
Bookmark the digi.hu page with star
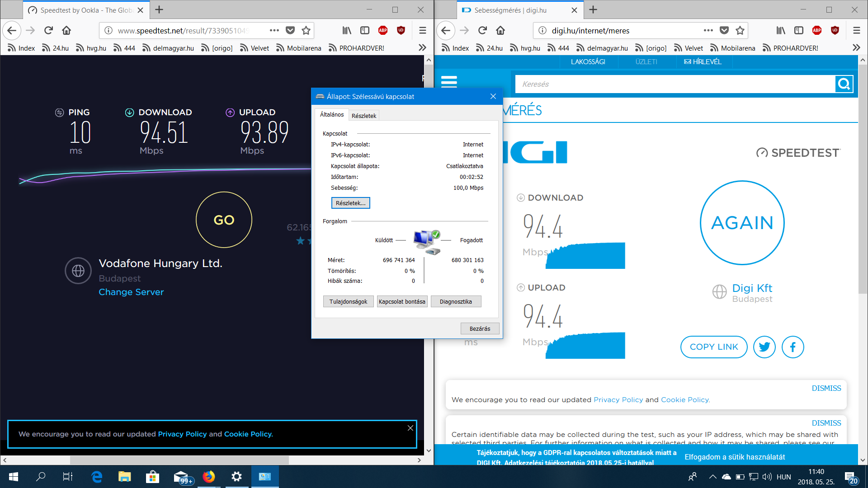[x=740, y=30]
